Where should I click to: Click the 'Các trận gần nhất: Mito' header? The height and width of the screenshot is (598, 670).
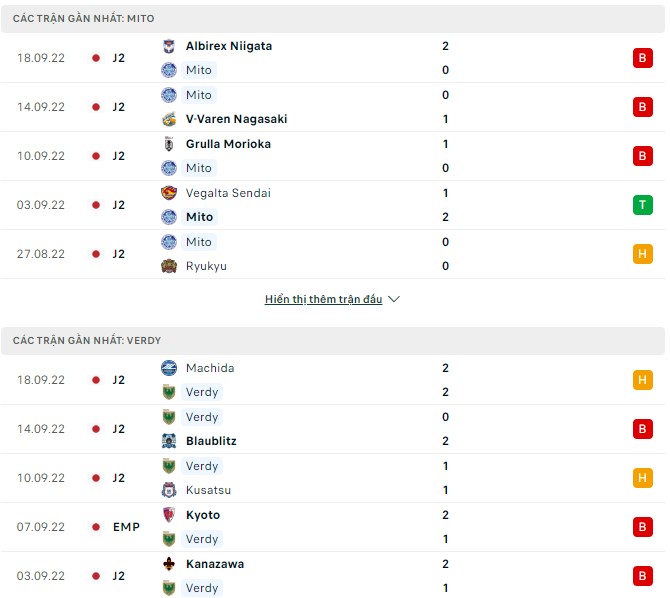point(84,19)
